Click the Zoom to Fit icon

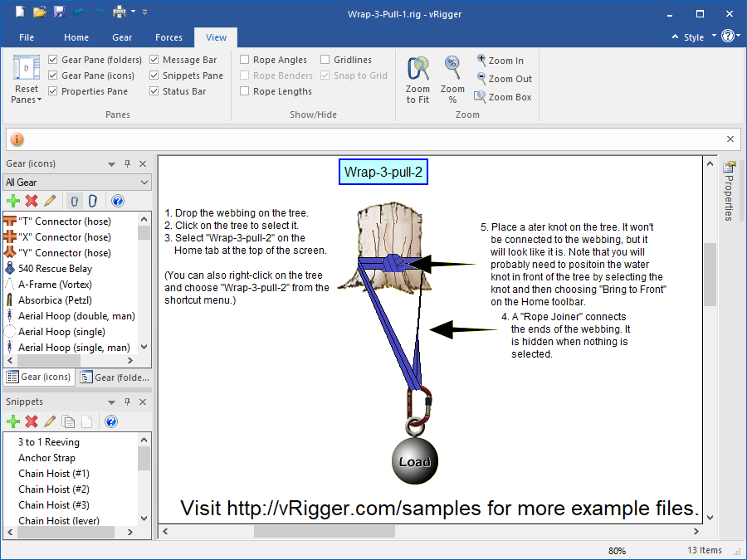coord(417,68)
